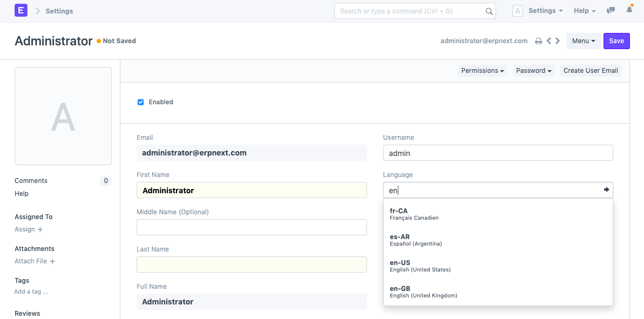
Task: Open the Menu dropdown
Action: [x=584, y=40]
